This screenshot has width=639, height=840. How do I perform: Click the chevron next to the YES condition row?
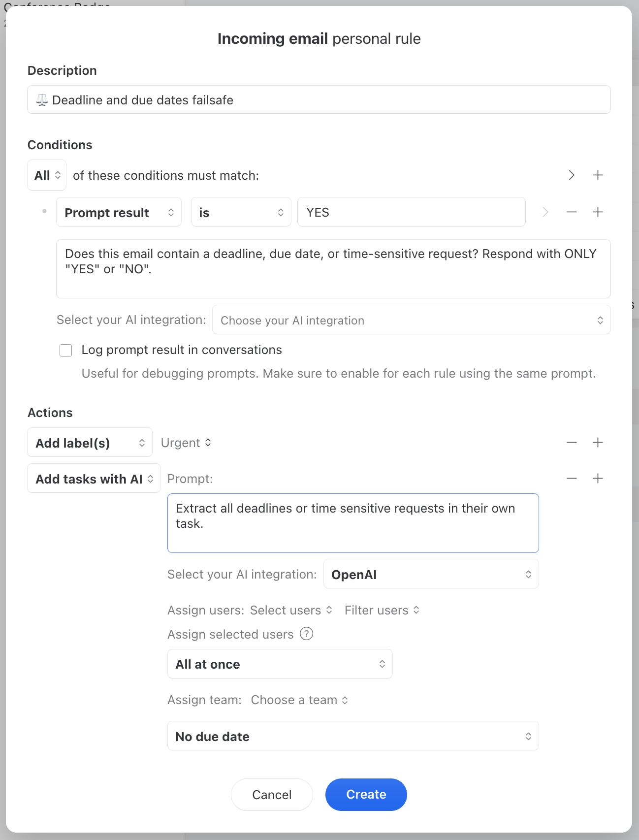[x=545, y=212]
